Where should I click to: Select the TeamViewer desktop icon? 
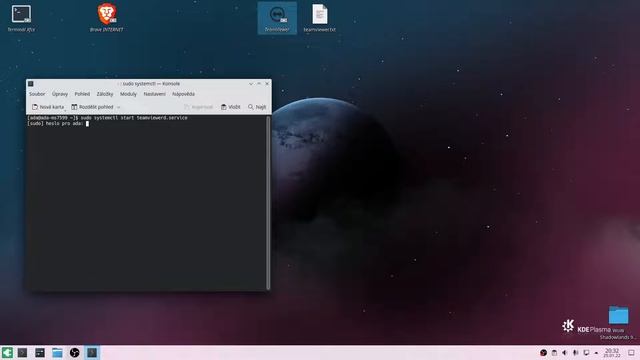(277, 18)
